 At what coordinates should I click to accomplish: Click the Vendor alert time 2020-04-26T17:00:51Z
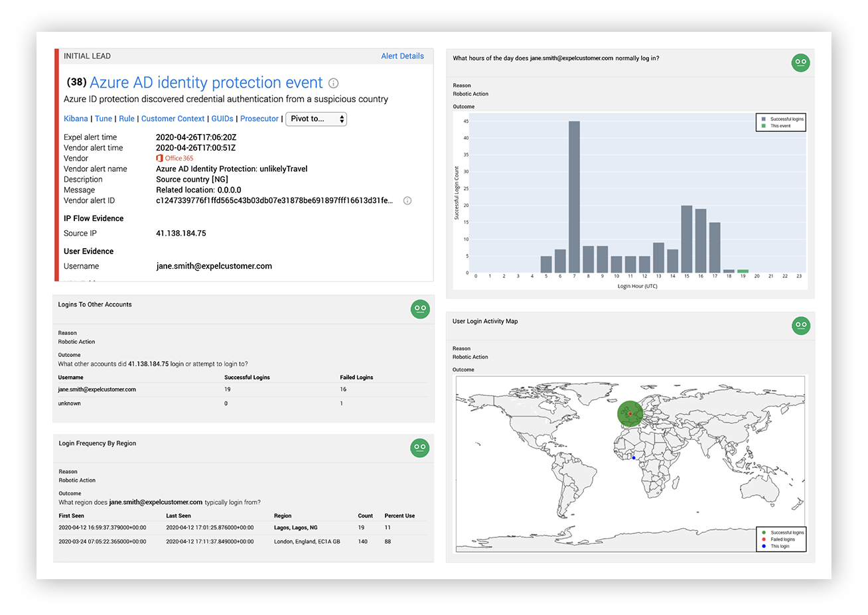coord(196,148)
